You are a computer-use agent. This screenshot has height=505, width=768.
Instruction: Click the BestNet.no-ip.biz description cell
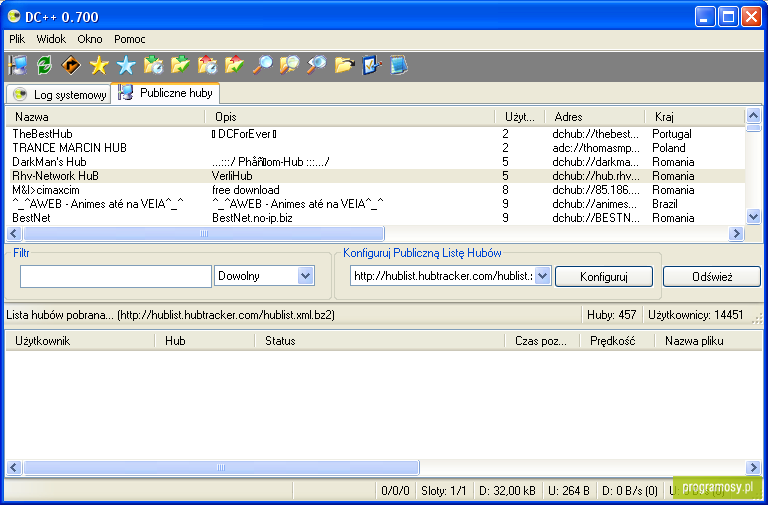point(252,217)
